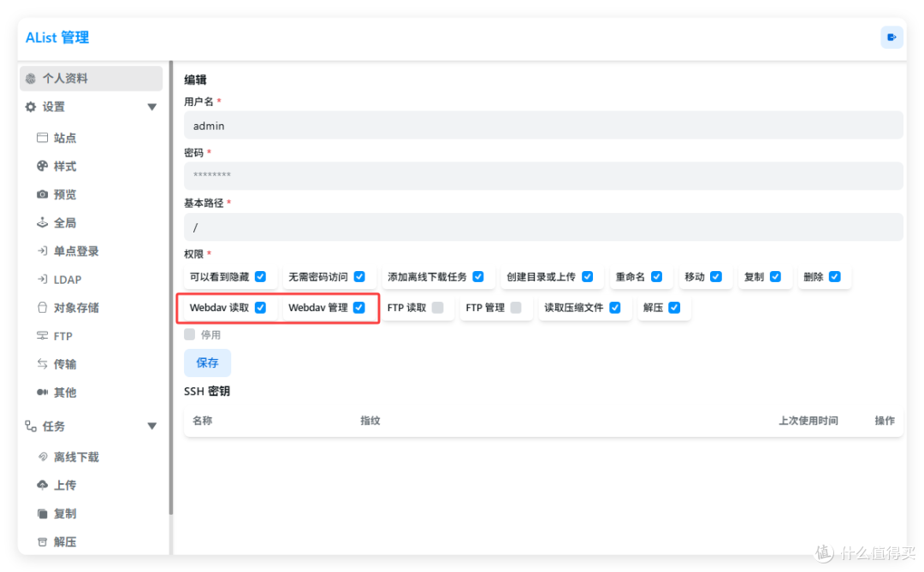
Task: Click the 密码 password field
Action: click(x=543, y=175)
